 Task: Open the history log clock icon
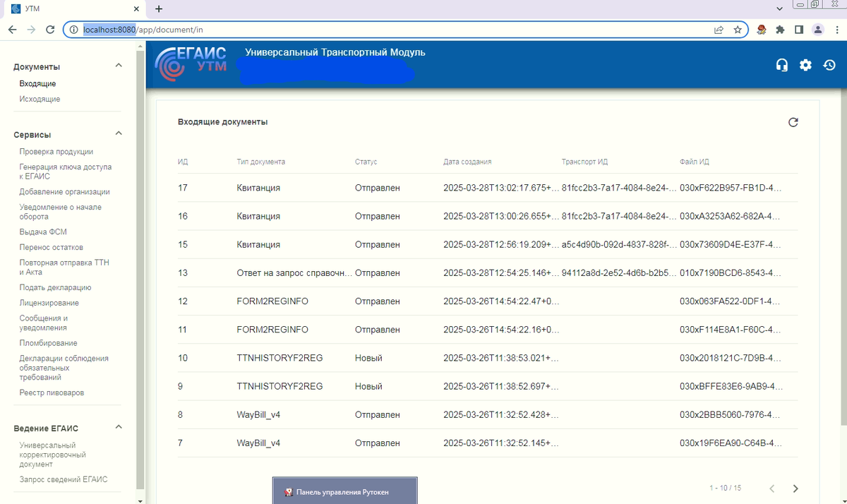click(829, 64)
